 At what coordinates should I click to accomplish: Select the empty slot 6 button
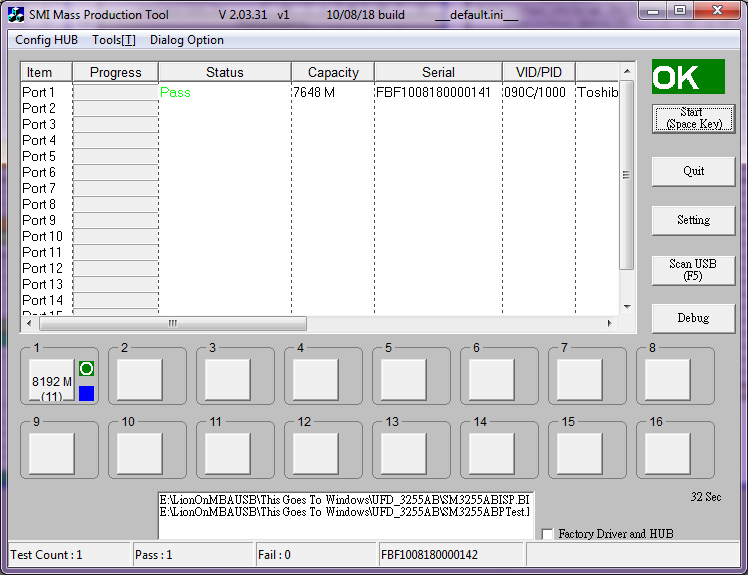pos(492,380)
